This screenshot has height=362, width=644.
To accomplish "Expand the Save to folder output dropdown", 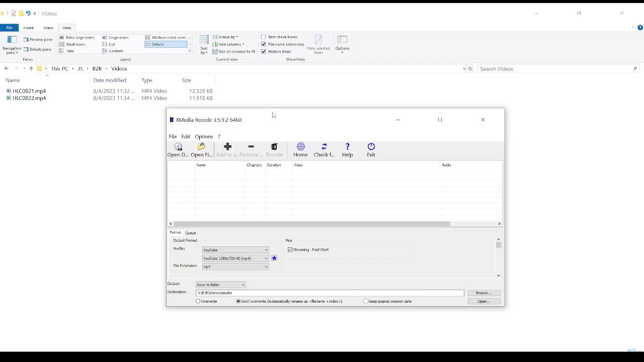I will click(x=220, y=285).
